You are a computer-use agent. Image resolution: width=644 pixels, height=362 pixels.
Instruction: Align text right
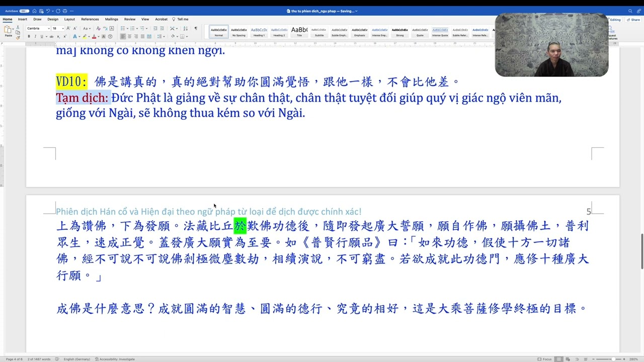136,36
